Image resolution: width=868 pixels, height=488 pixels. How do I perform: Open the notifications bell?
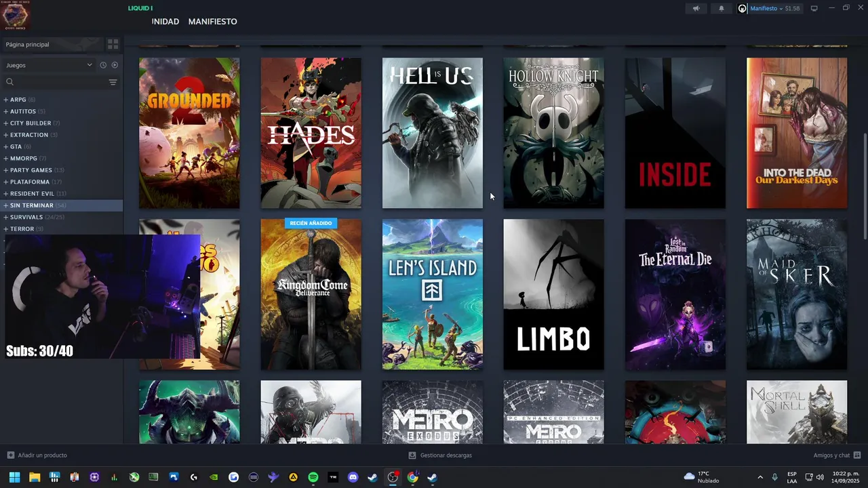[722, 8]
